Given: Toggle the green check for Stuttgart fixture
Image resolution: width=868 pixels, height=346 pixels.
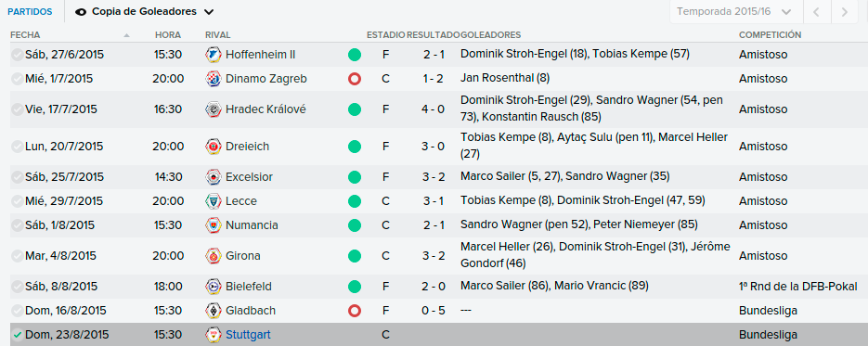Looking at the screenshot, I should [x=17, y=335].
